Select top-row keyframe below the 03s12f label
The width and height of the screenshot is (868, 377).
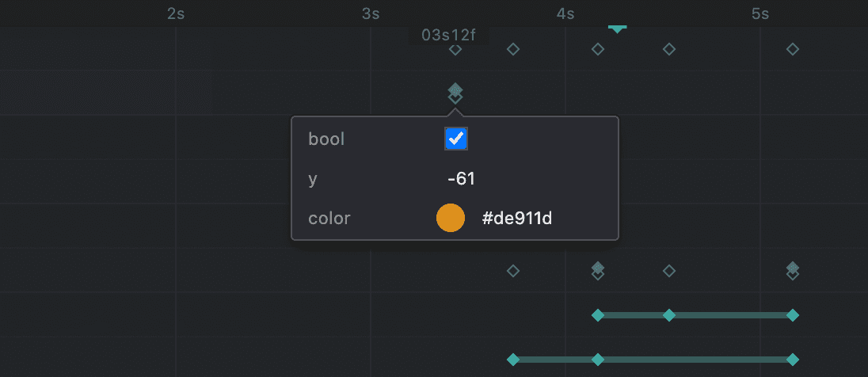click(455, 49)
